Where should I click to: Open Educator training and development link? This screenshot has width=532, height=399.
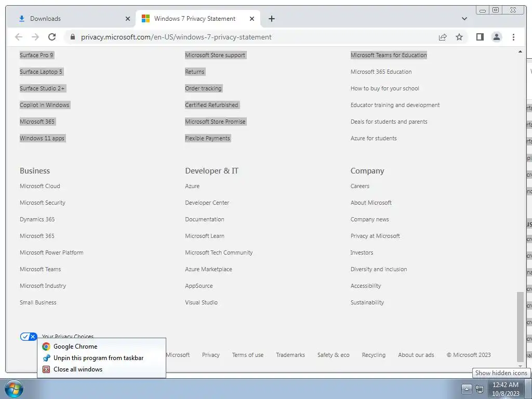click(395, 105)
